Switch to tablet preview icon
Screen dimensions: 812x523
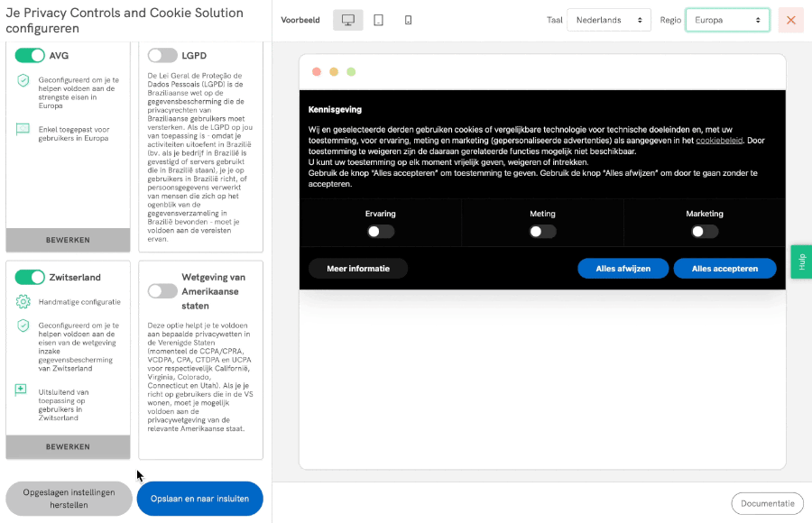[x=378, y=20]
